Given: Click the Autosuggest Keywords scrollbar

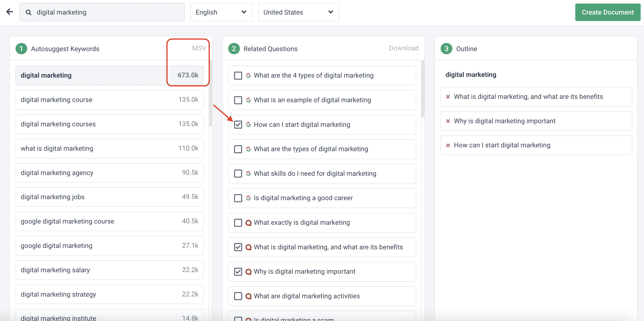Looking at the screenshot, I should click(211, 93).
